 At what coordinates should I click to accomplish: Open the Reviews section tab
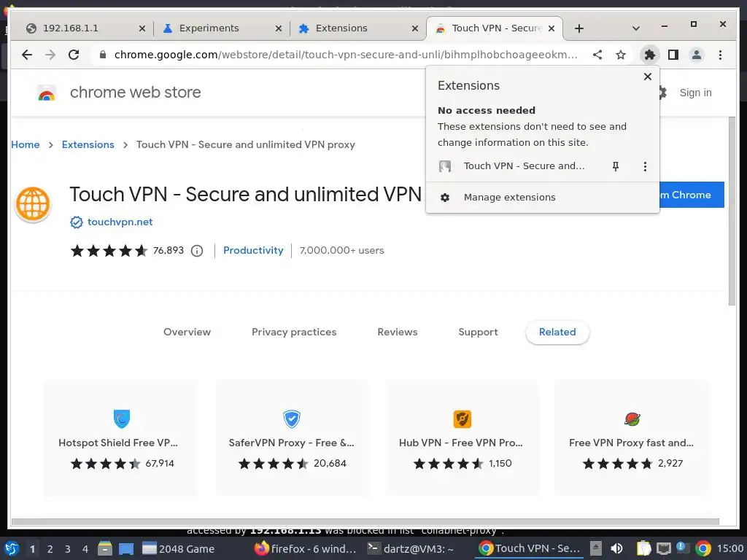point(397,332)
